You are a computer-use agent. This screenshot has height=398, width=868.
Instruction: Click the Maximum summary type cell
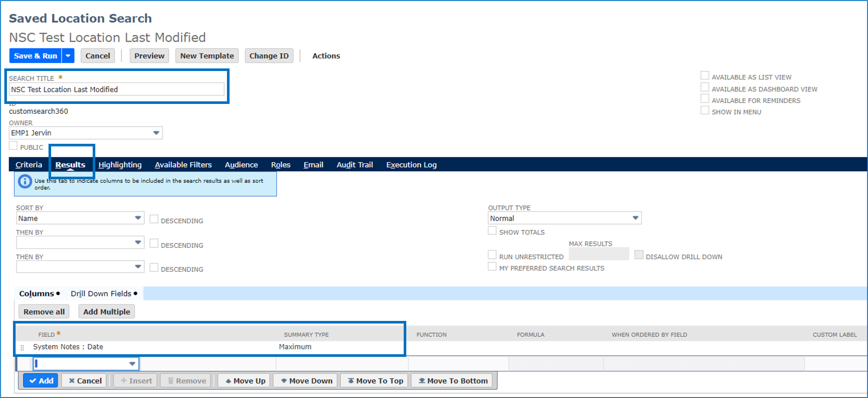click(295, 347)
